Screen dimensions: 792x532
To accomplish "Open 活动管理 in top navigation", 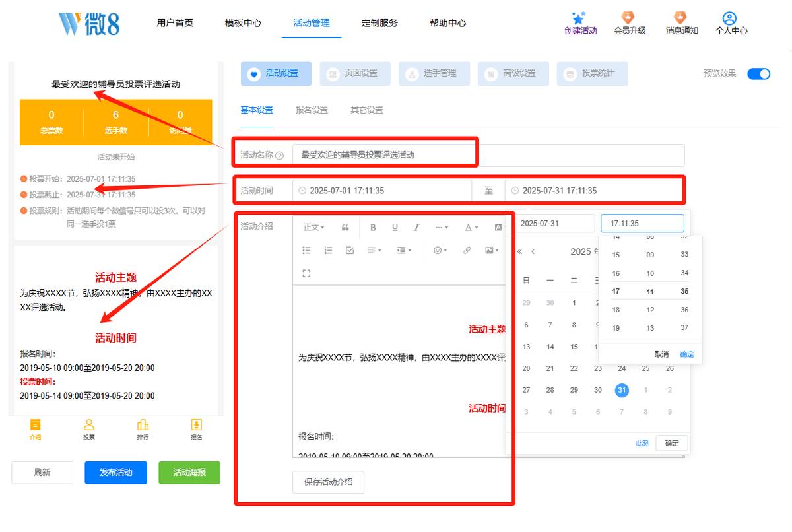I will click(312, 23).
